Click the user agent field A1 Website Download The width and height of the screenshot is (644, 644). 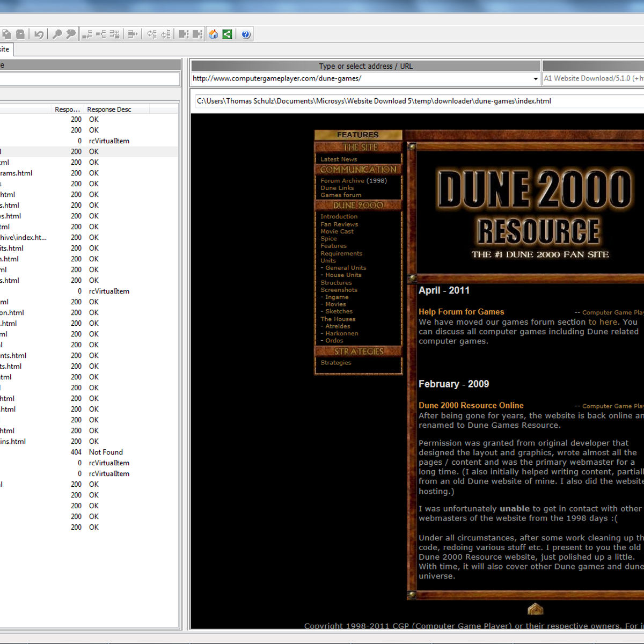pos(593,78)
